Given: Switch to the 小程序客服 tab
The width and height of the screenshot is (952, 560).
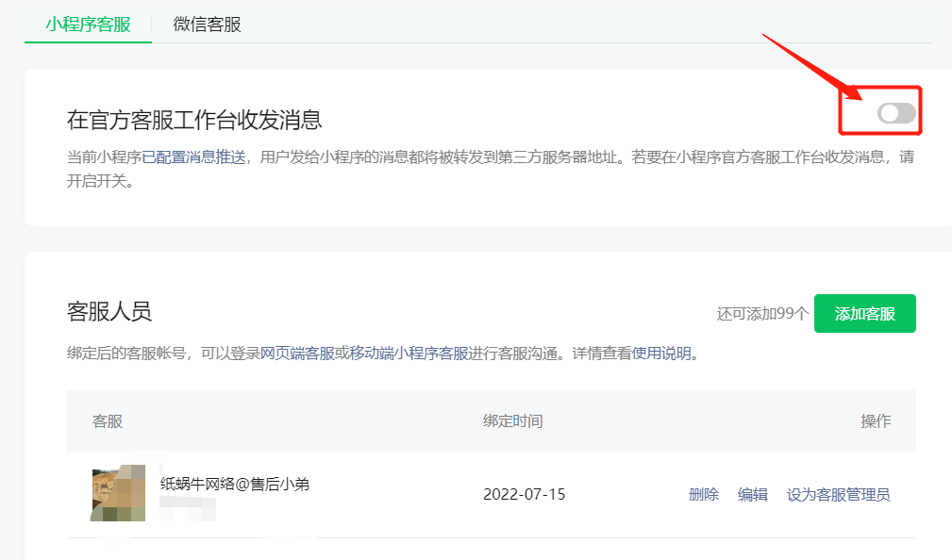Looking at the screenshot, I should (88, 25).
